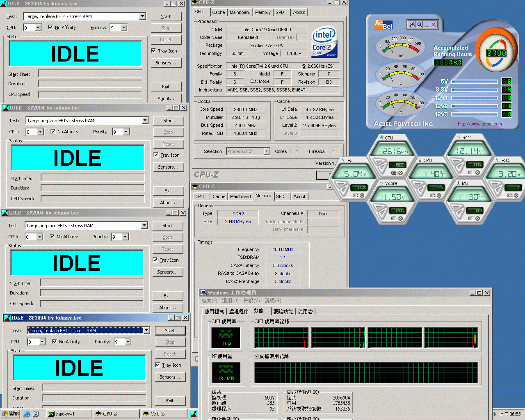Click round X icon in MB temperature gadget
Image resolution: width=525 pixels, height=420 pixels.
(477, 219)
